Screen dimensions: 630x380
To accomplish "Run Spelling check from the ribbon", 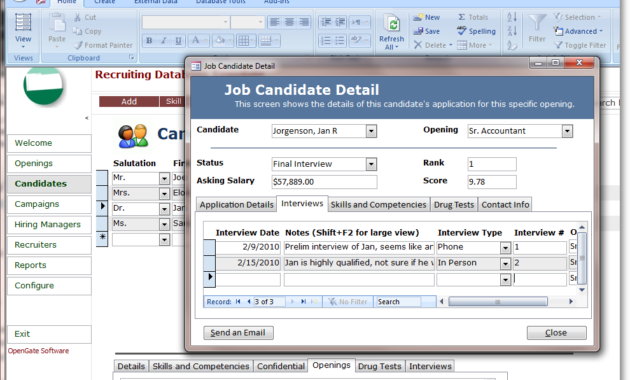I will 476,31.
